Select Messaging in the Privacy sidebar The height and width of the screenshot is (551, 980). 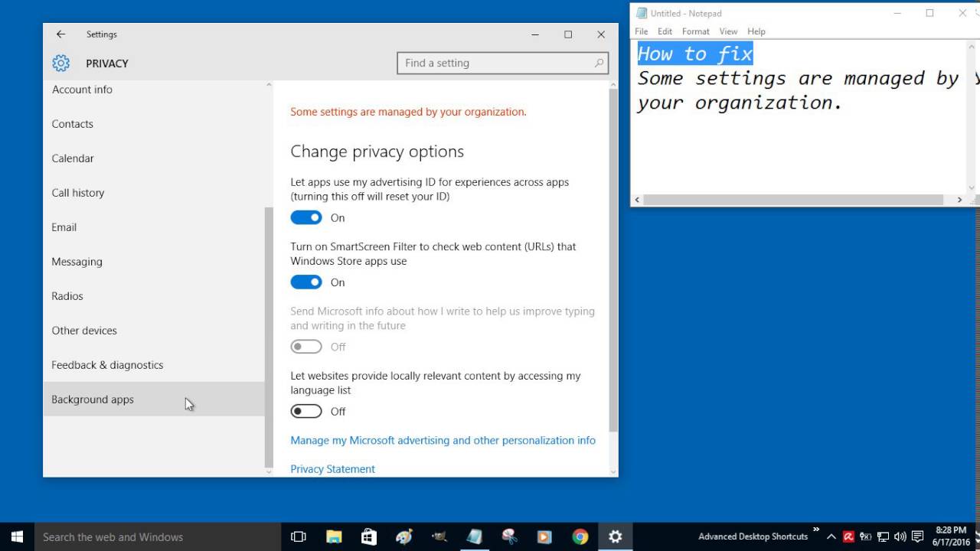tap(77, 262)
